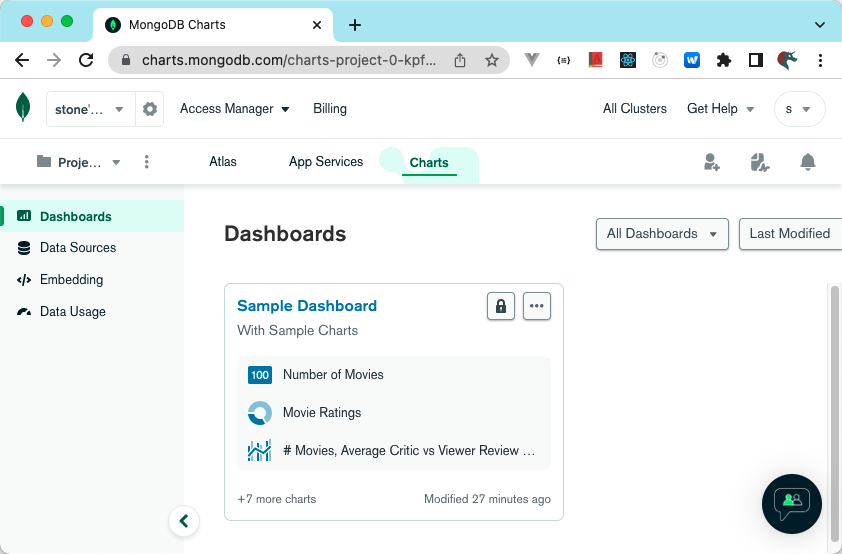Expand the All Dashboards filter dropdown
This screenshot has width=842, height=554.
tap(661, 234)
